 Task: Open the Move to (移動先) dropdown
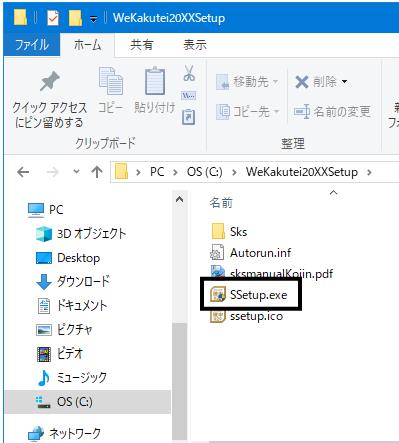point(247,82)
